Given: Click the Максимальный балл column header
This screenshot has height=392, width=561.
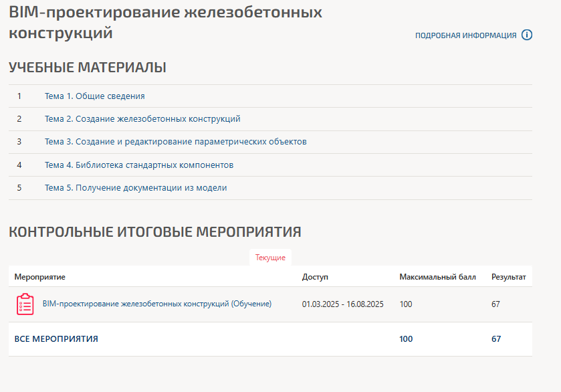Looking at the screenshot, I should 437,277.
